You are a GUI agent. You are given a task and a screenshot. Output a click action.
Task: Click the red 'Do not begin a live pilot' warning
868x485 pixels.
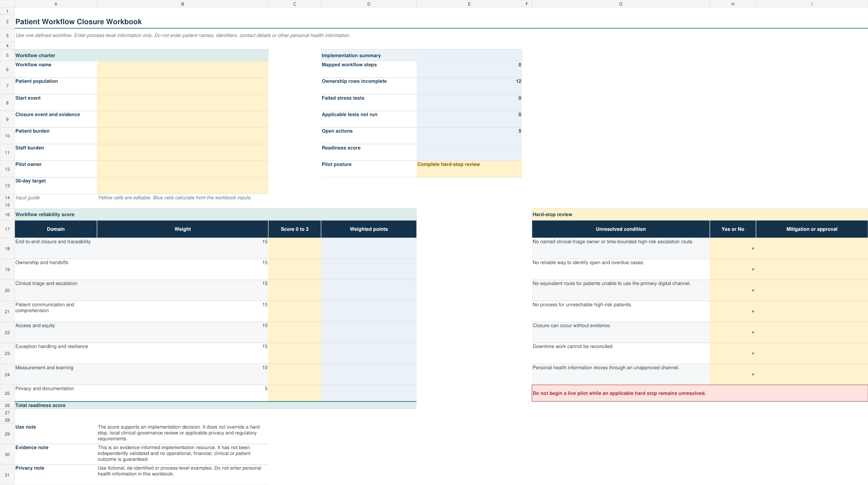pos(700,393)
